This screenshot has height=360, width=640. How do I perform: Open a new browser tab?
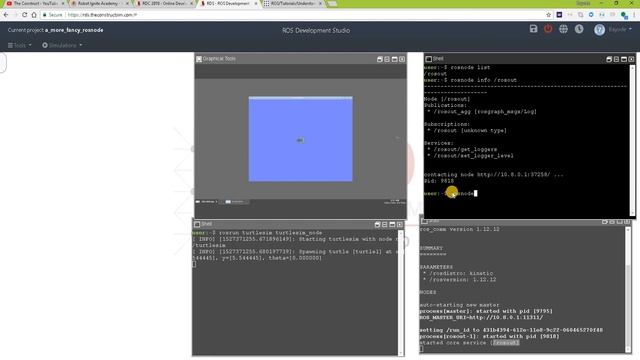click(333, 4)
